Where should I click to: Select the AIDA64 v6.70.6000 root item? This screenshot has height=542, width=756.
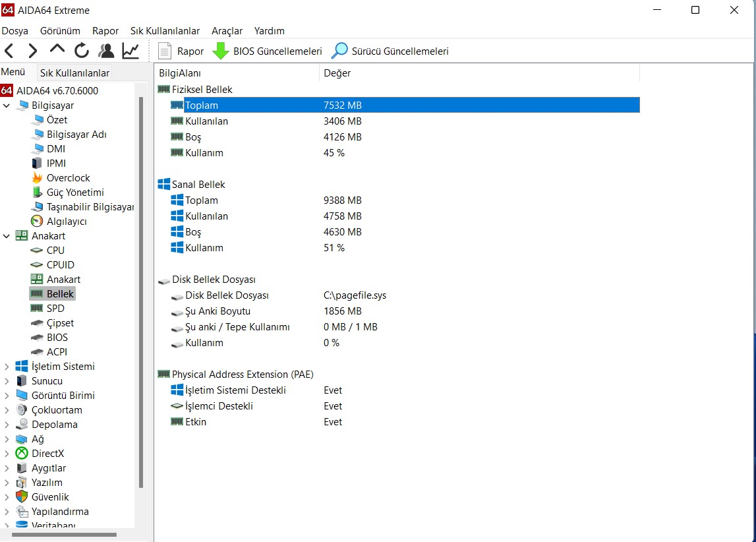(x=57, y=90)
